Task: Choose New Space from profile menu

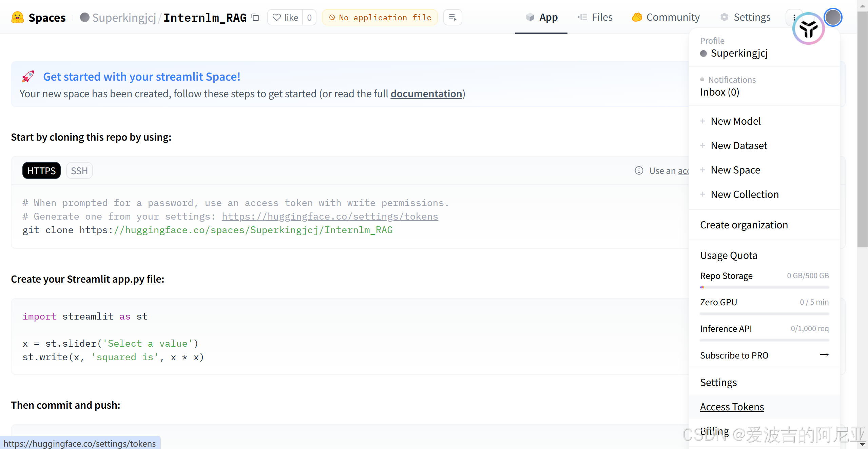Action: click(735, 170)
